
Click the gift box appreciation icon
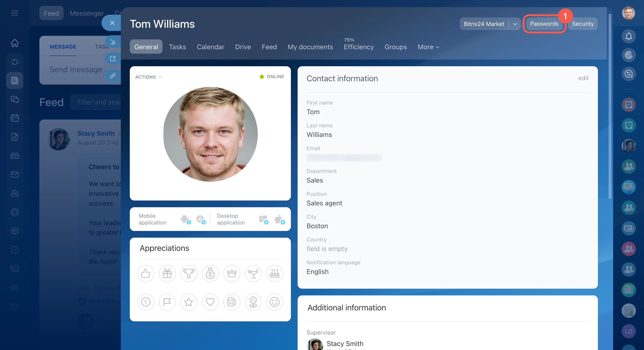[x=167, y=273]
